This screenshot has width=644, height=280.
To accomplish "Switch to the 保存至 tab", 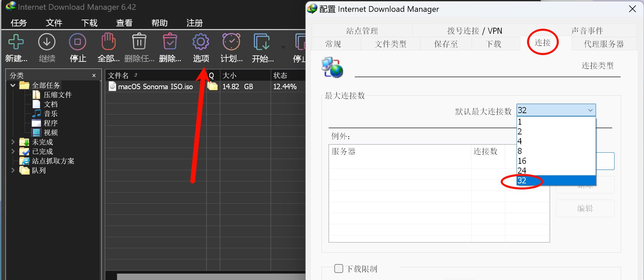I will pos(446,44).
